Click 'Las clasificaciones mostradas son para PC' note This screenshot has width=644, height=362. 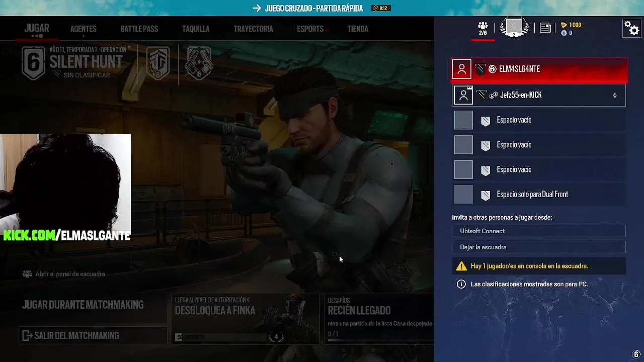point(529,284)
